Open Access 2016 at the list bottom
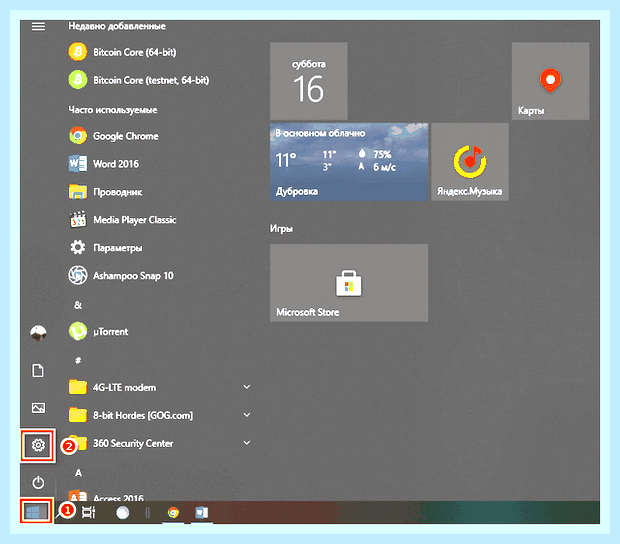620x544 pixels. [x=107, y=496]
